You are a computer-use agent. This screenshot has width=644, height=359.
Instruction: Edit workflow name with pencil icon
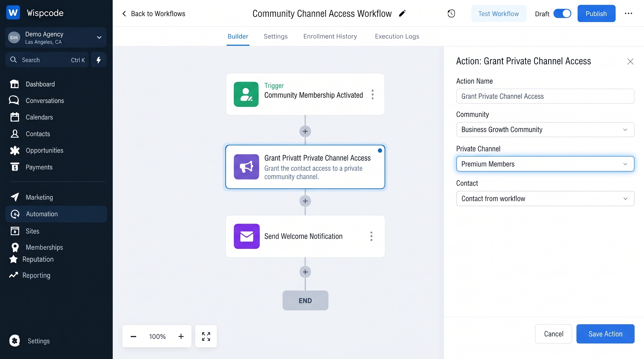pos(402,13)
